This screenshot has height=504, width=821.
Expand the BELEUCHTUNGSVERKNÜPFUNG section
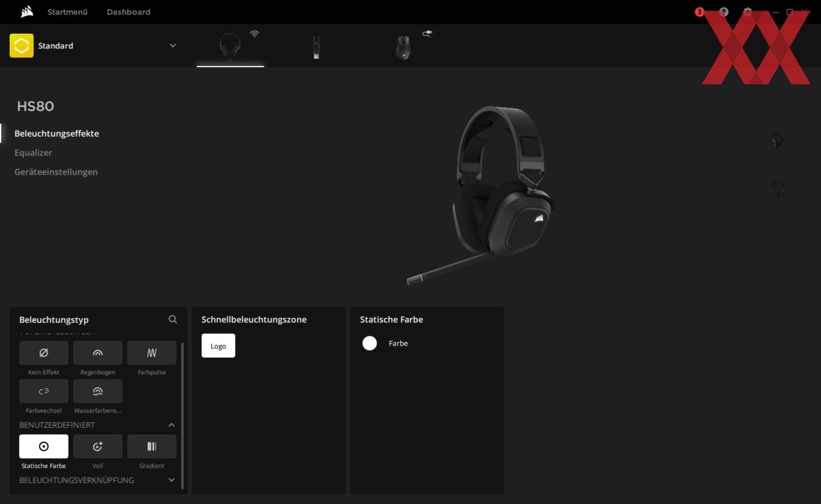(171, 480)
